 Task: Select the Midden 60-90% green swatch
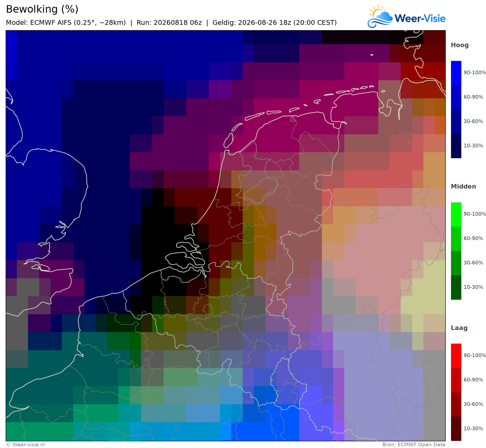click(x=456, y=239)
